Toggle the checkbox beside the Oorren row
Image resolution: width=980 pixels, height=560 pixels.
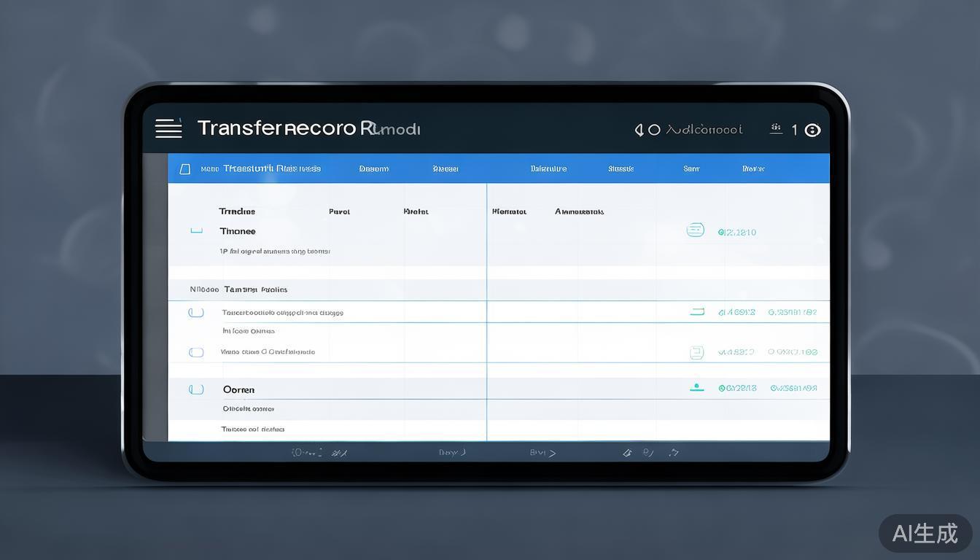[196, 389]
